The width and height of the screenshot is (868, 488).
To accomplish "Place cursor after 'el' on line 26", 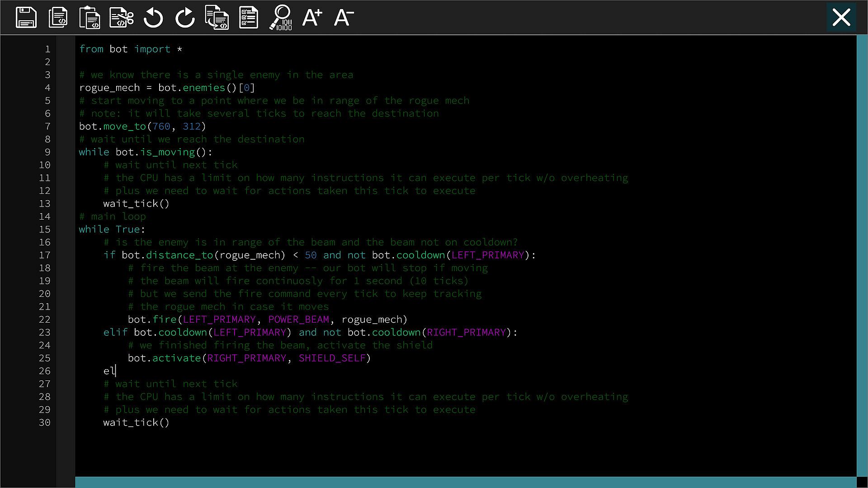I will point(116,371).
